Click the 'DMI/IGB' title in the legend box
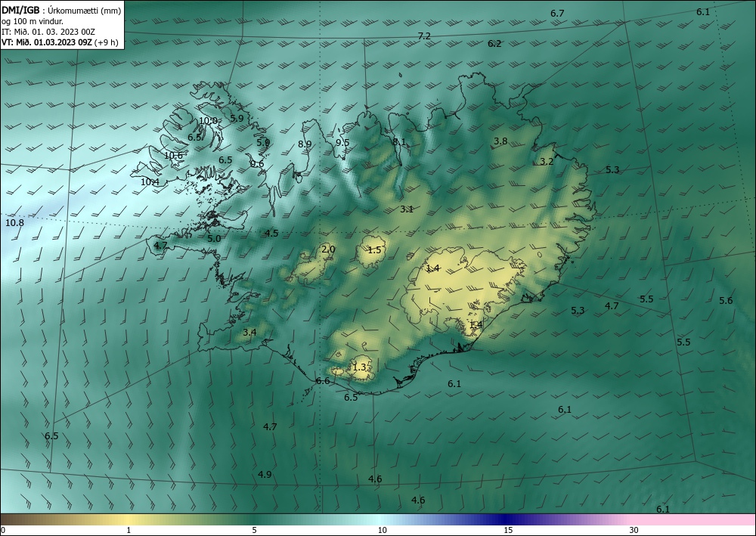The height and width of the screenshot is (536, 756). tap(20, 10)
